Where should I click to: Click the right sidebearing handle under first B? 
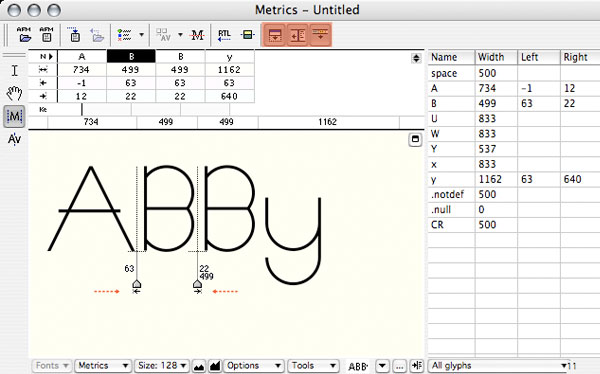point(197,284)
